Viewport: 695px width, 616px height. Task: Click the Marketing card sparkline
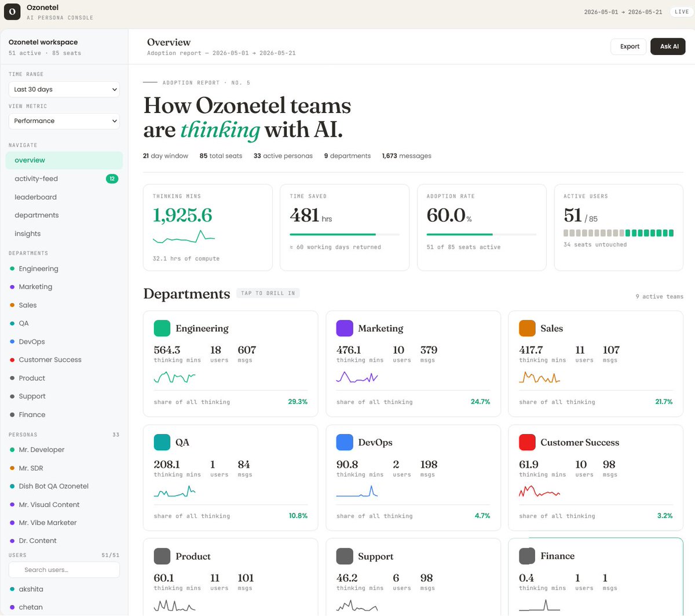(x=357, y=377)
